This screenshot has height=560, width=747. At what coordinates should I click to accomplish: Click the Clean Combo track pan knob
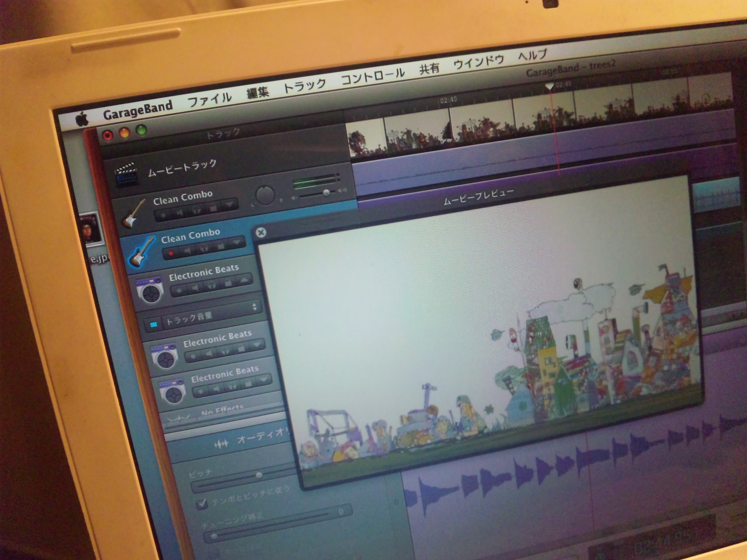click(265, 195)
